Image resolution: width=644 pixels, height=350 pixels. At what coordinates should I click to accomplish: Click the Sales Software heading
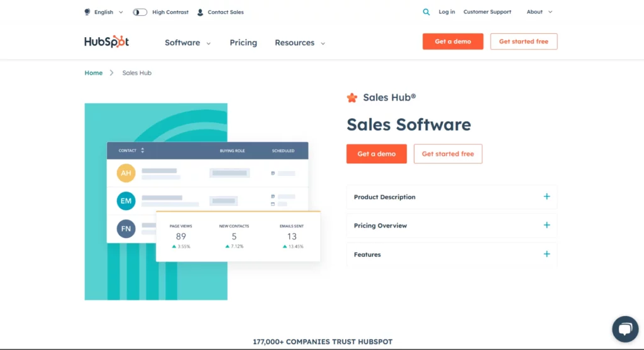tap(409, 124)
